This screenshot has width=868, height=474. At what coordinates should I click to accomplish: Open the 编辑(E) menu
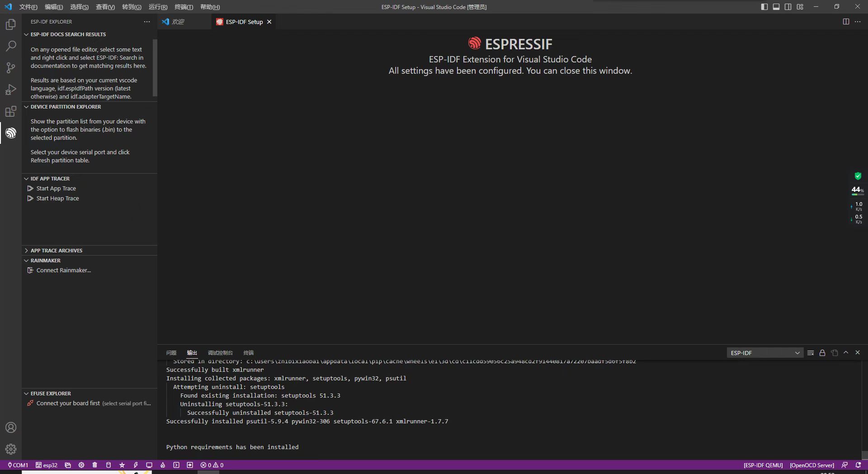coord(54,7)
